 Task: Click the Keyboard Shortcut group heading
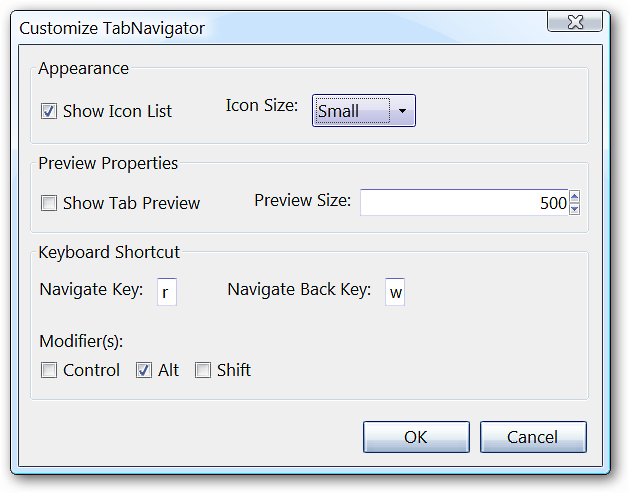[x=109, y=252]
